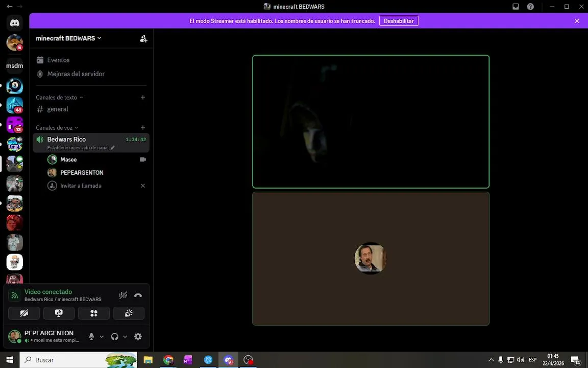
Task: Create a new voice channel plus
Action: click(143, 128)
